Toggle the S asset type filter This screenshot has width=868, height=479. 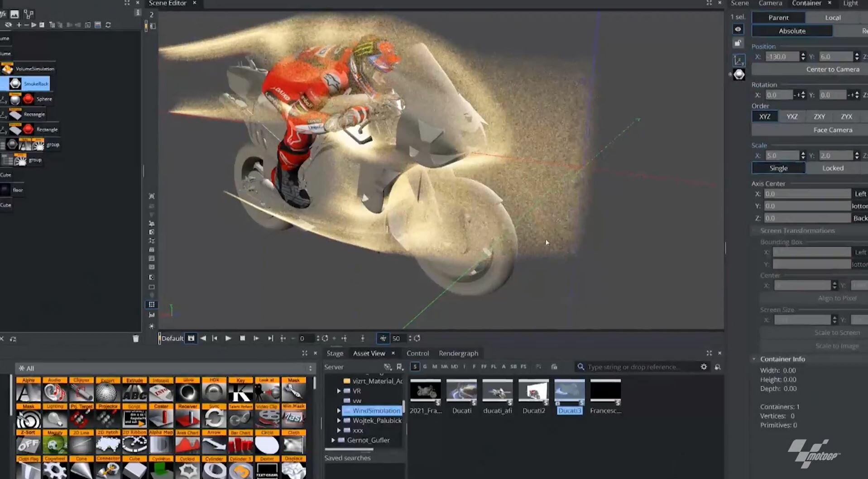[x=415, y=367]
